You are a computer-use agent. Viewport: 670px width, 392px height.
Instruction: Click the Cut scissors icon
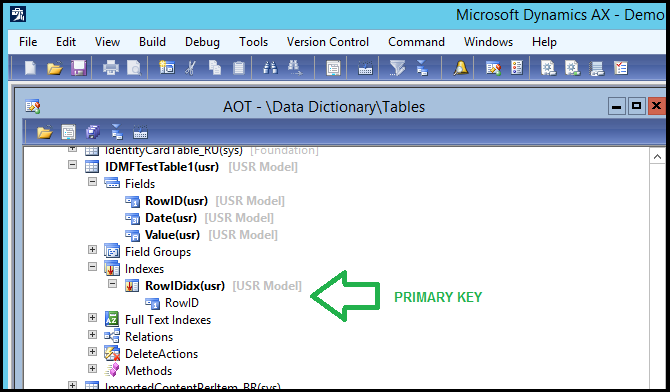coord(191,68)
